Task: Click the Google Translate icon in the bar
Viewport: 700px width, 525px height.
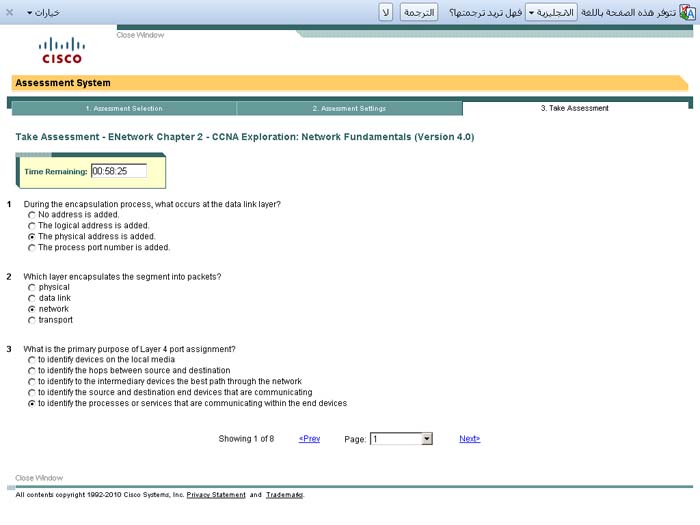Action: pyautogui.click(x=688, y=12)
